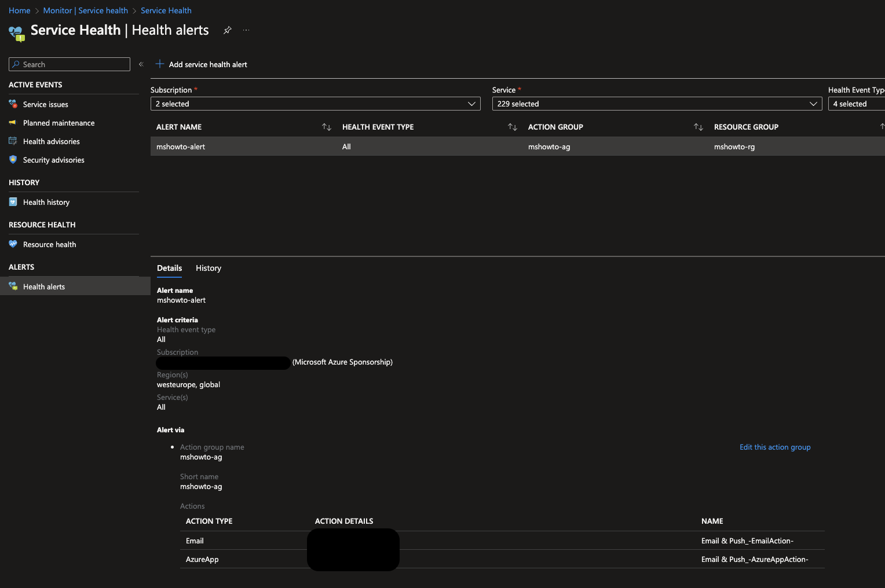Screen dimensions: 885x588
Task: Go to Home breadcrumb
Action: (x=20, y=10)
